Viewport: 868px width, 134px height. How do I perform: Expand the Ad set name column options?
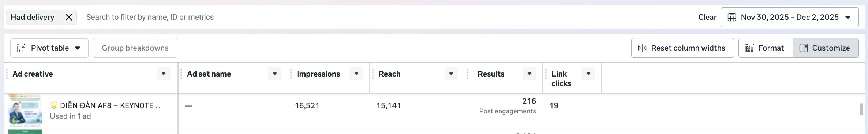pyautogui.click(x=275, y=74)
